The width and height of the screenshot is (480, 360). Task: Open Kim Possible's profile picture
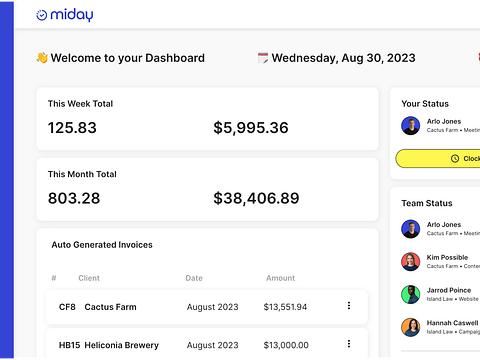pos(410,262)
